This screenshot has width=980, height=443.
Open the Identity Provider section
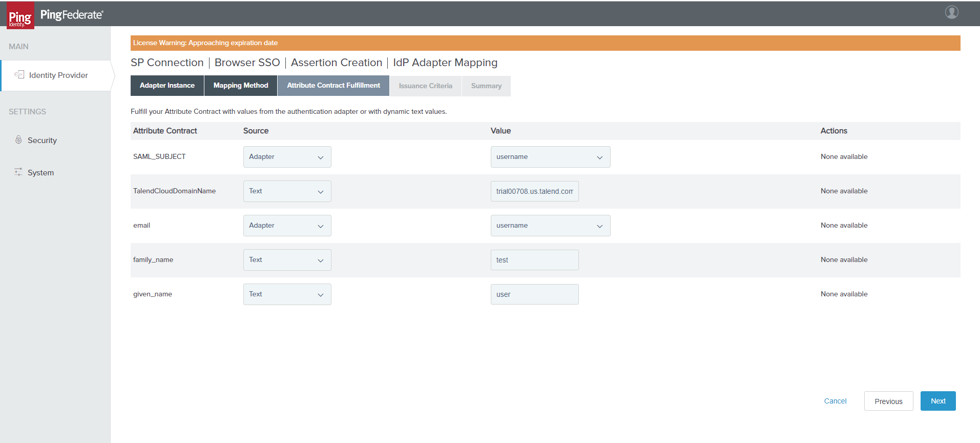[x=56, y=75]
